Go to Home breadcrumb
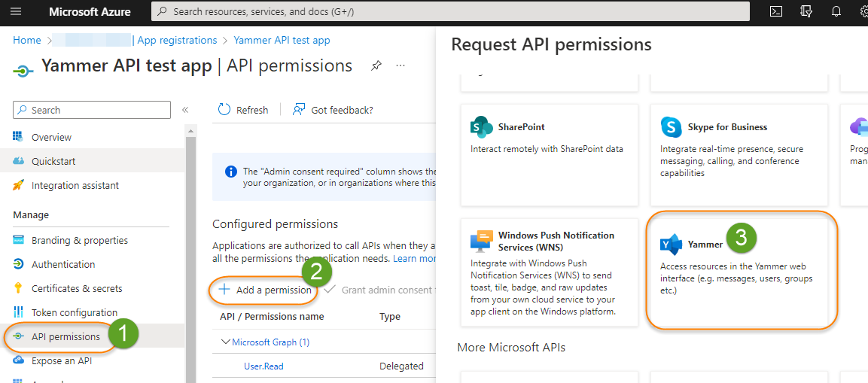This screenshot has height=383, width=868. pos(27,41)
